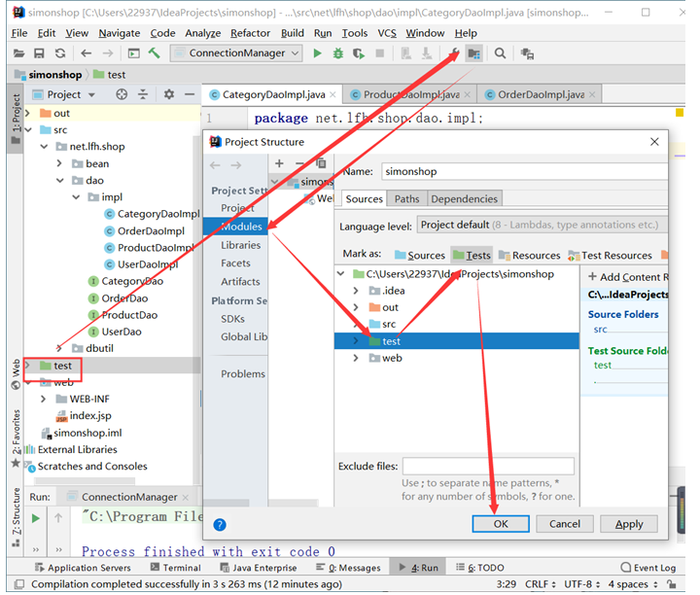
Task: Click the Back navigation arrow in toolbar
Action: point(87,53)
